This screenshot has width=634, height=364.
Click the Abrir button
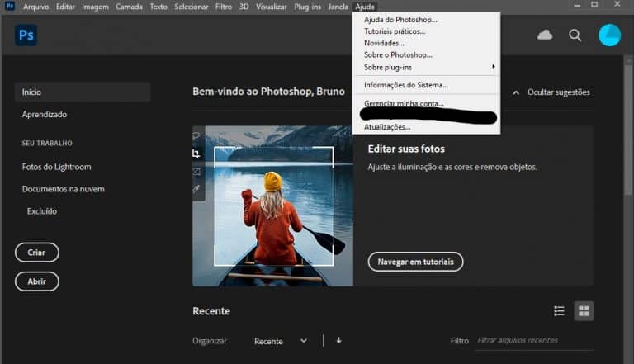pos(37,281)
